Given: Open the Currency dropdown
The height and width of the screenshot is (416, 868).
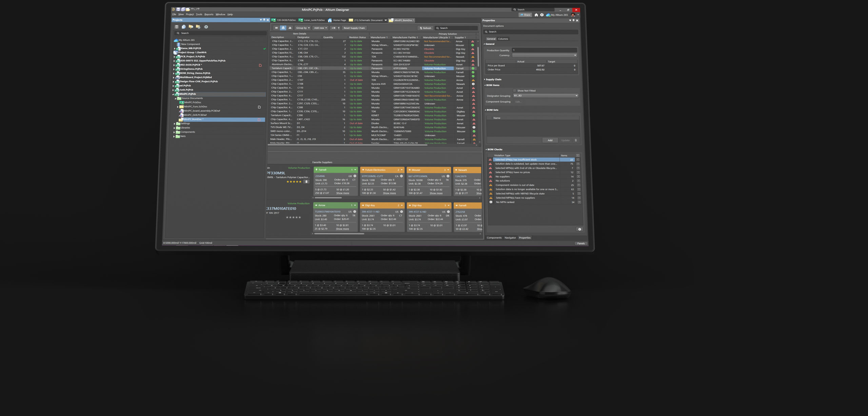Looking at the screenshot, I should tap(545, 55).
